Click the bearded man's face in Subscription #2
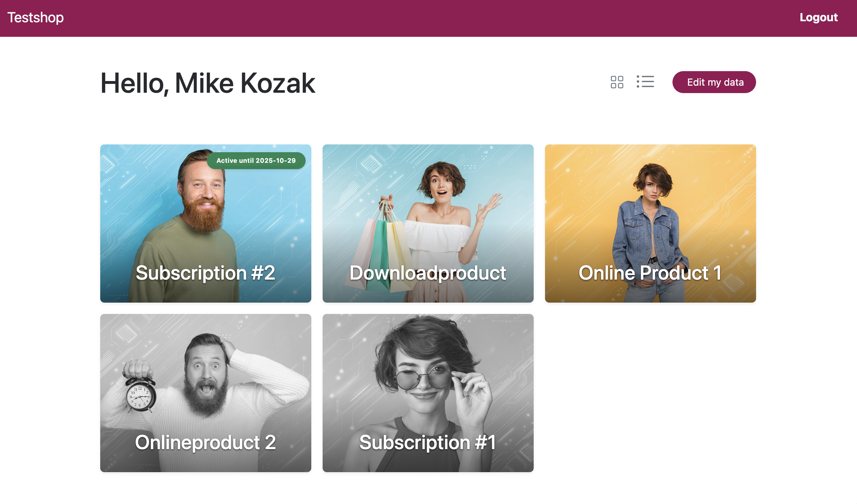Viewport: 857px width, 504px height. coord(203,191)
